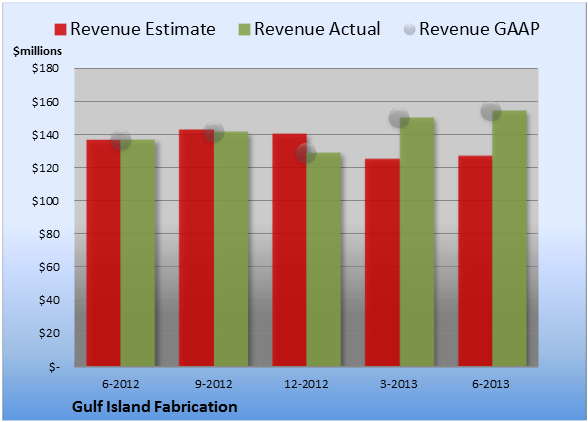This screenshot has width=588, height=422.
Task: Click the '$60' y-axis value
Action: click(x=49, y=267)
